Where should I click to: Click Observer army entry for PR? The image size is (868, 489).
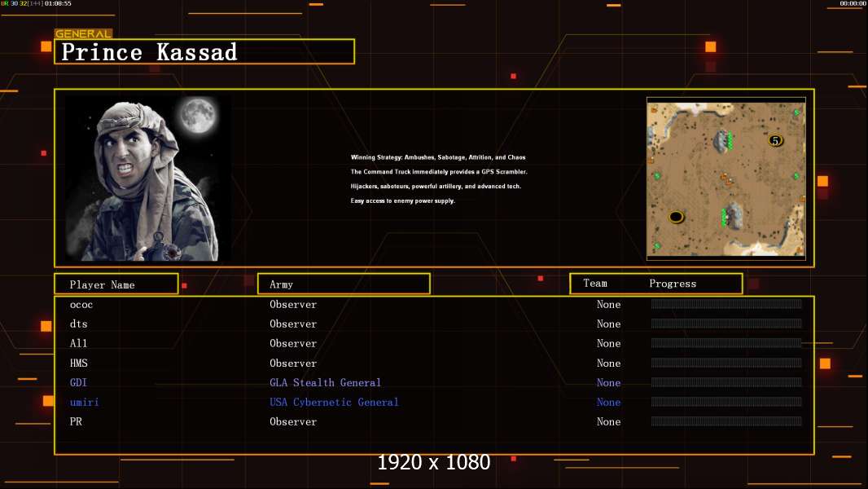(293, 421)
